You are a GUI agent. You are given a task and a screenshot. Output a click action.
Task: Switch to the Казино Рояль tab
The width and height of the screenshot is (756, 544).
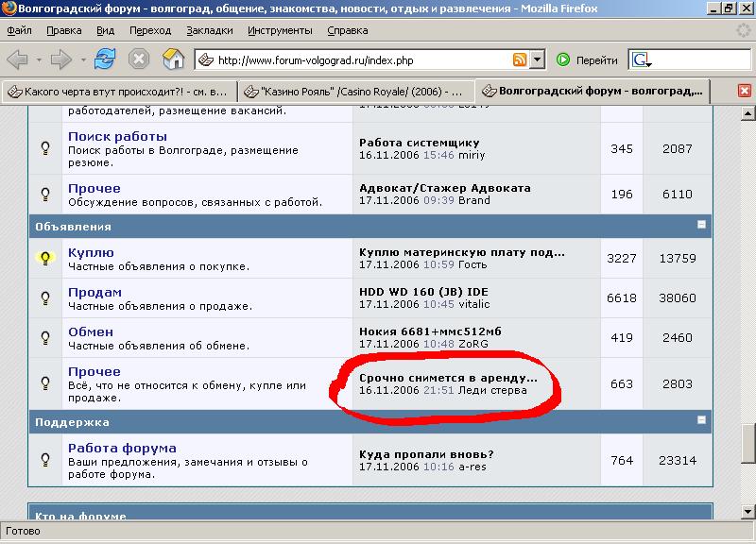(354, 92)
